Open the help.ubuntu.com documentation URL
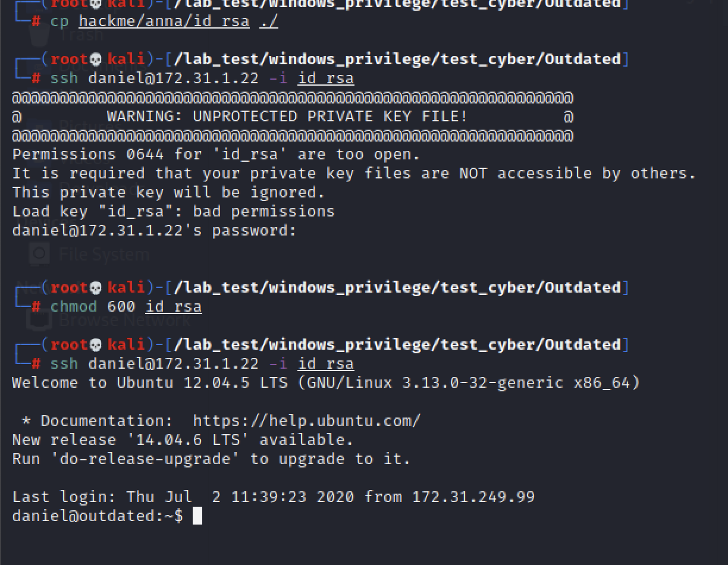The height and width of the screenshot is (565, 728). 306,421
